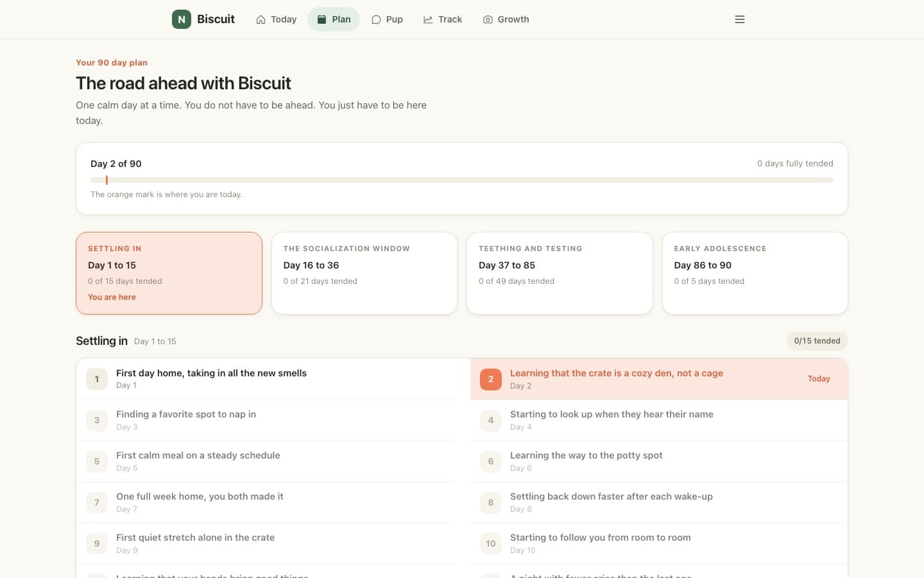Open 'Learning that the crate is a cozy den'
Screen dimensions: 924x578
[659, 379]
